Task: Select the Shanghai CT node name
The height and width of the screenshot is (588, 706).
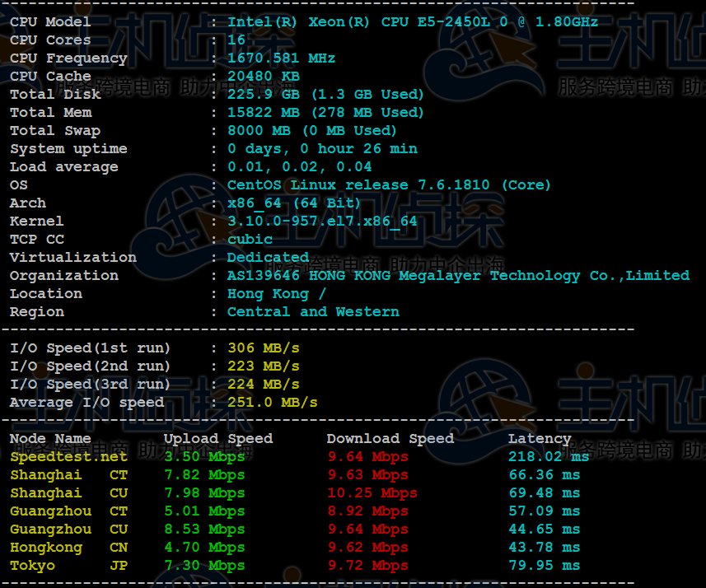Action: tap(69, 475)
